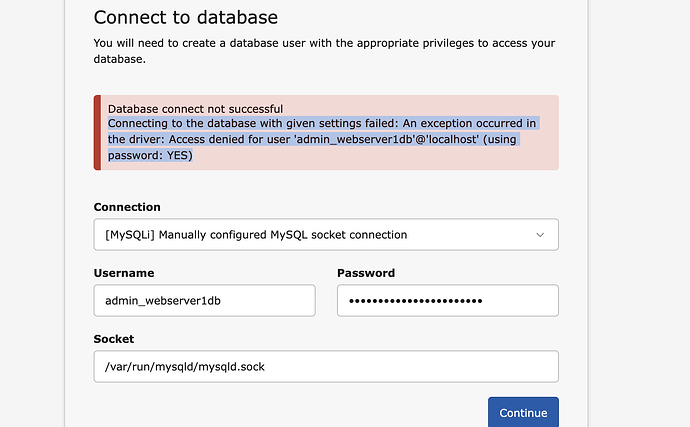Image resolution: width=690 pixels, height=427 pixels.
Task: Focus the Password input field
Action: (x=447, y=300)
